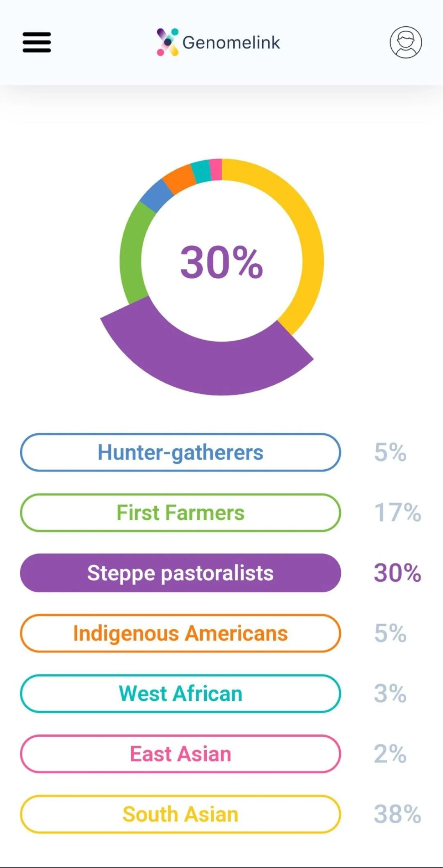Toggle the Steppe pastoralists pill
Viewport: 443px width, 868px height.
pyautogui.click(x=180, y=573)
